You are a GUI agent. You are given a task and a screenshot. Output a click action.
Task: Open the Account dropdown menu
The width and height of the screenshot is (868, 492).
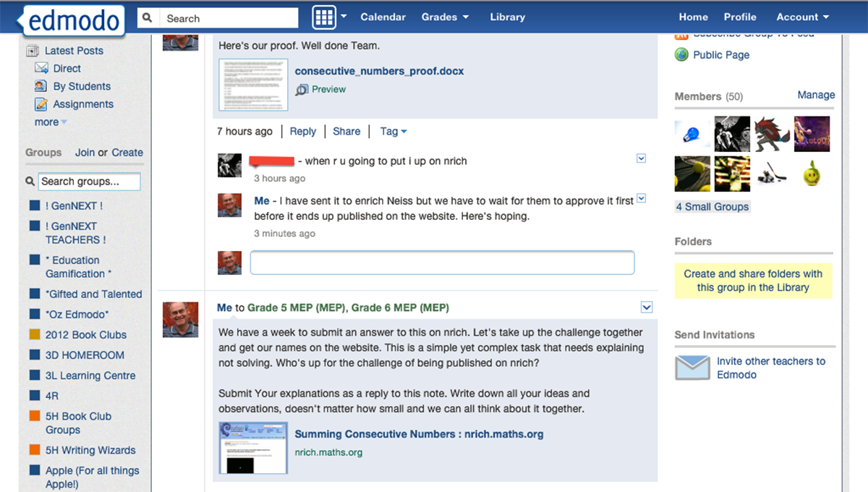coord(801,17)
